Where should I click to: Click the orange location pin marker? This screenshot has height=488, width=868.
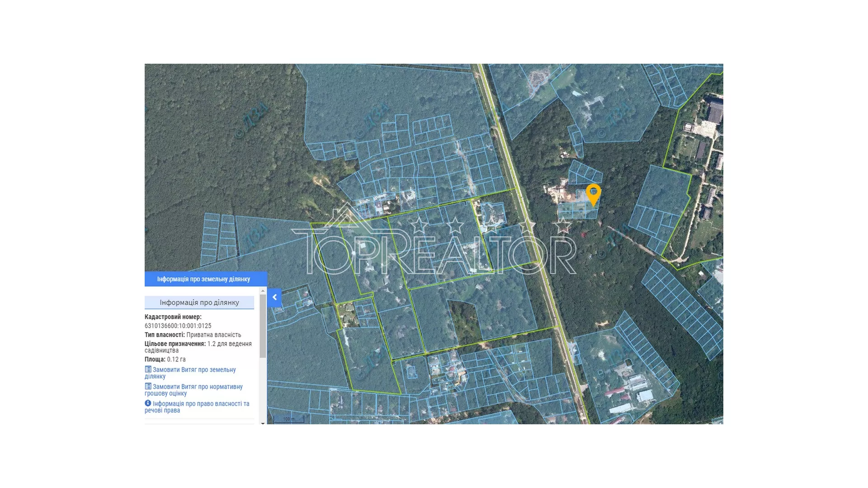point(593,193)
